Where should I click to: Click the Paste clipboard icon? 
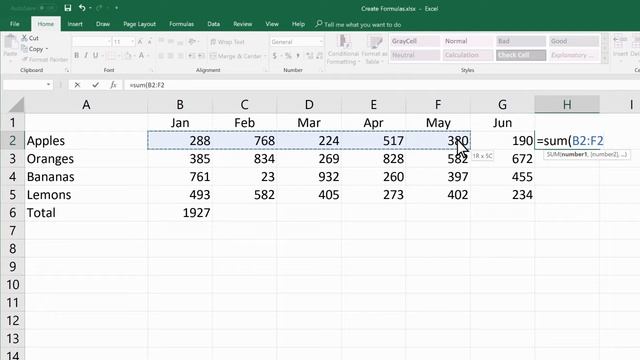pos(11,42)
